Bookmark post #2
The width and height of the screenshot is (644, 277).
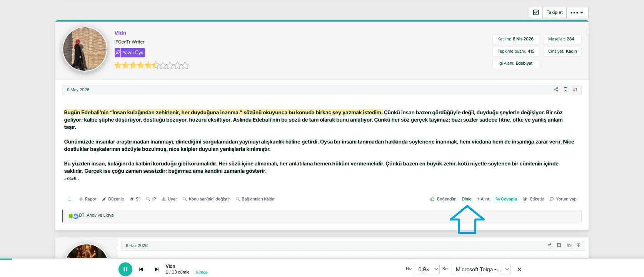click(x=559, y=245)
